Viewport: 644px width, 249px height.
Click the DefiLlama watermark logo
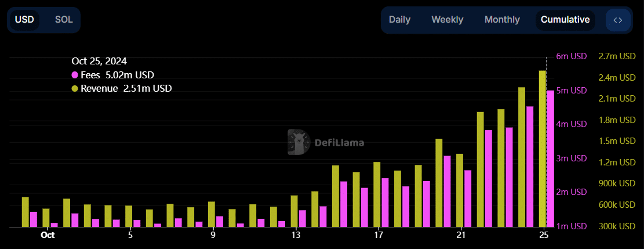pyautogui.click(x=298, y=142)
